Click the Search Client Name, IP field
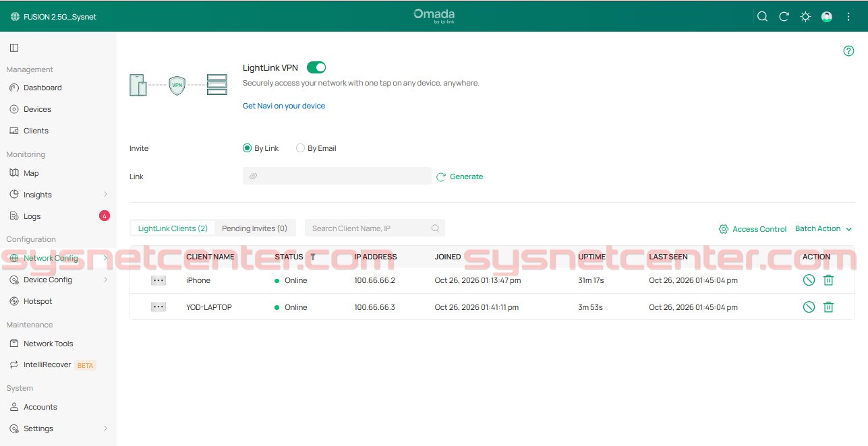This screenshot has height=446, width=868. click(x=375, y=228)
